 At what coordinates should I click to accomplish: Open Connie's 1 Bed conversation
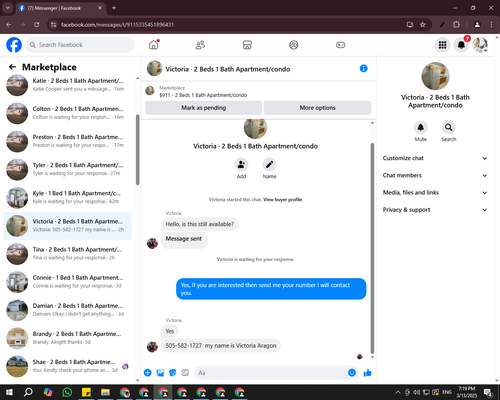point(67,282)
